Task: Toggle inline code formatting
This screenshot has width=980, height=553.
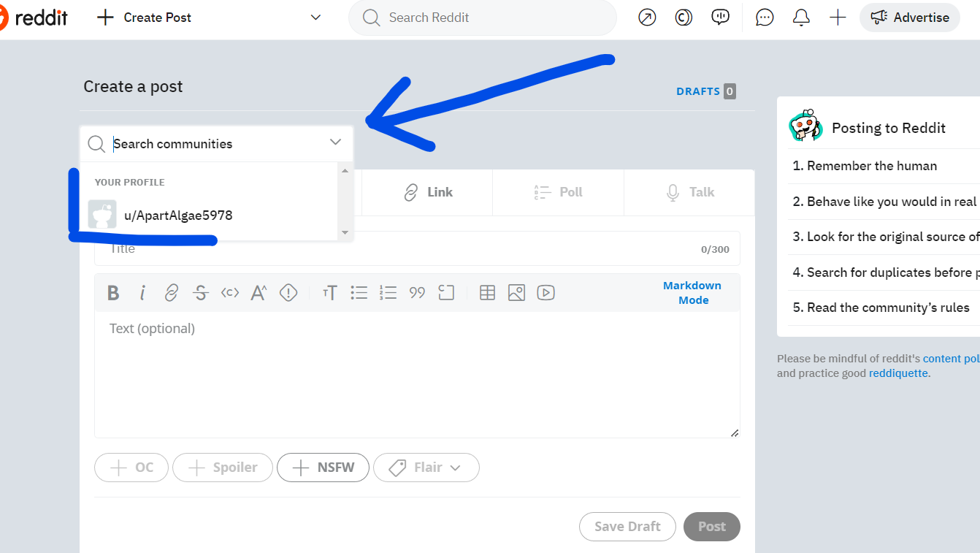Action: [230, 293]
